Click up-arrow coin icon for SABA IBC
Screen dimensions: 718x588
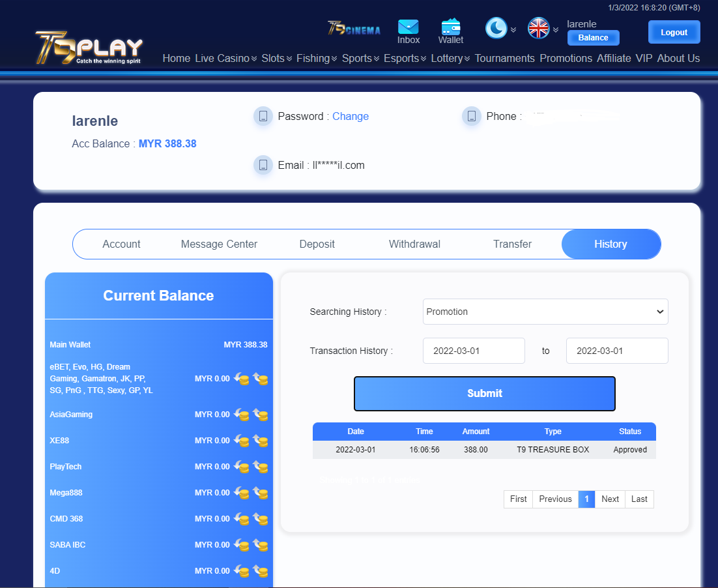[261, 545]
